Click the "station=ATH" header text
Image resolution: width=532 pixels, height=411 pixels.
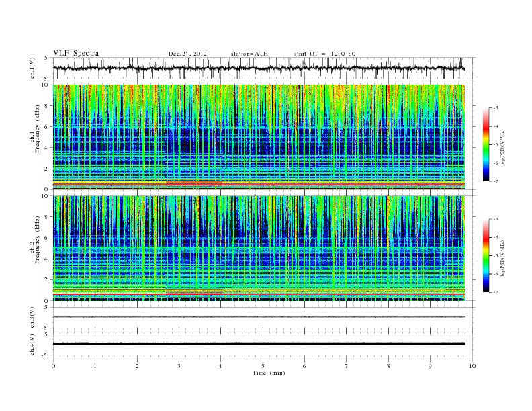[249, 54]
